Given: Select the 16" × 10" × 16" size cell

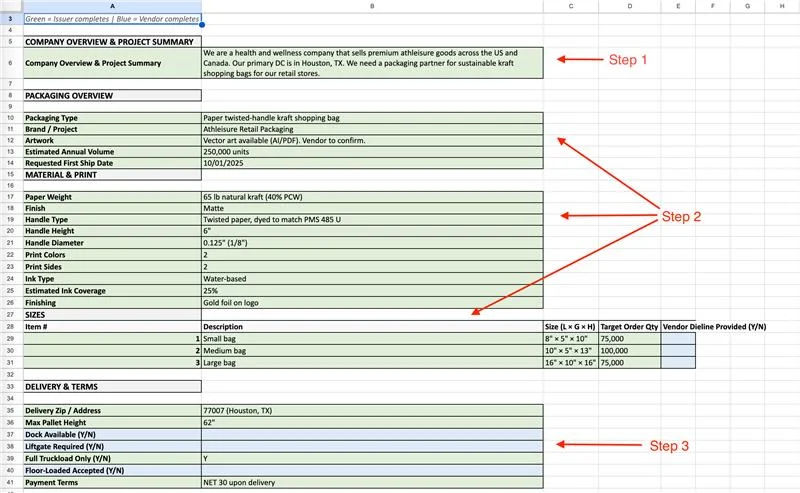Looking at the screenshot, I should coord(570,363).
